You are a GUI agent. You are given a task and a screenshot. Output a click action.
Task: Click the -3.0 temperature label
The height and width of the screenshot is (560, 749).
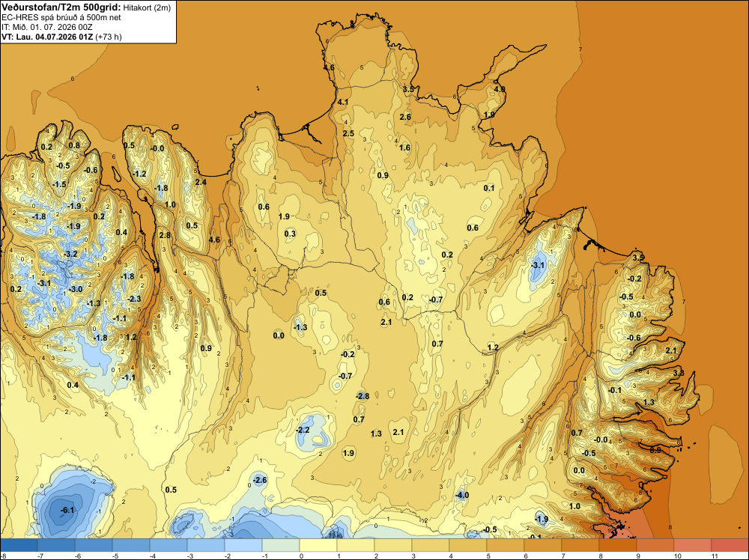point(76,289)
